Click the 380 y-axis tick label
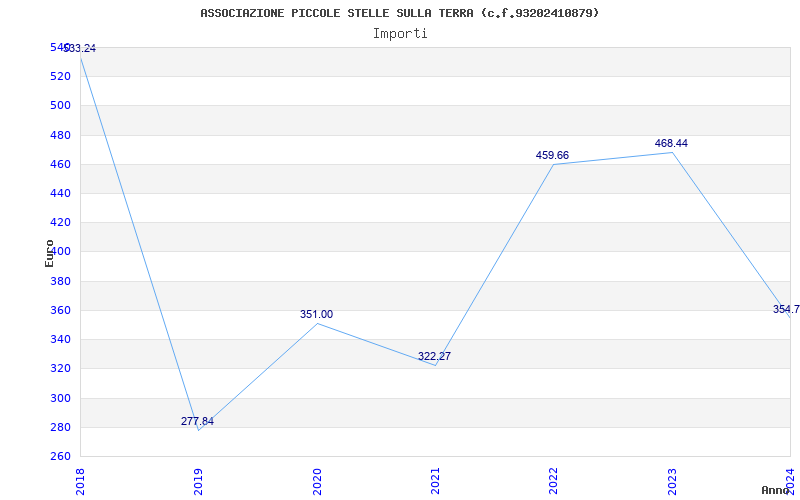The width and height of the screenshot is (800, 500). (60, 281)
